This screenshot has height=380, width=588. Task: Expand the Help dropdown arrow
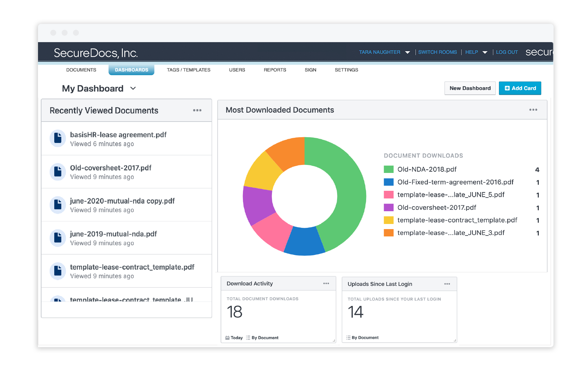tap(485, 52)
